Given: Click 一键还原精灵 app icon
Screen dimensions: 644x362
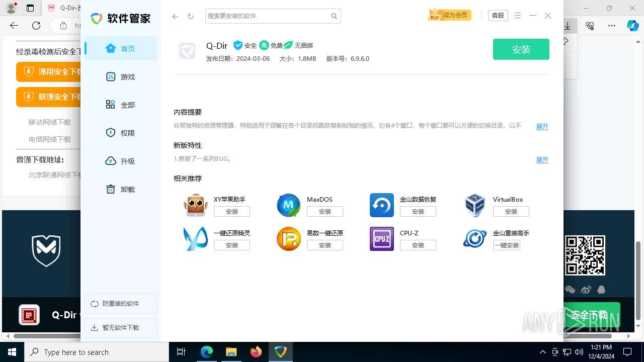Looking at the screenshot, I should (196, 239).
